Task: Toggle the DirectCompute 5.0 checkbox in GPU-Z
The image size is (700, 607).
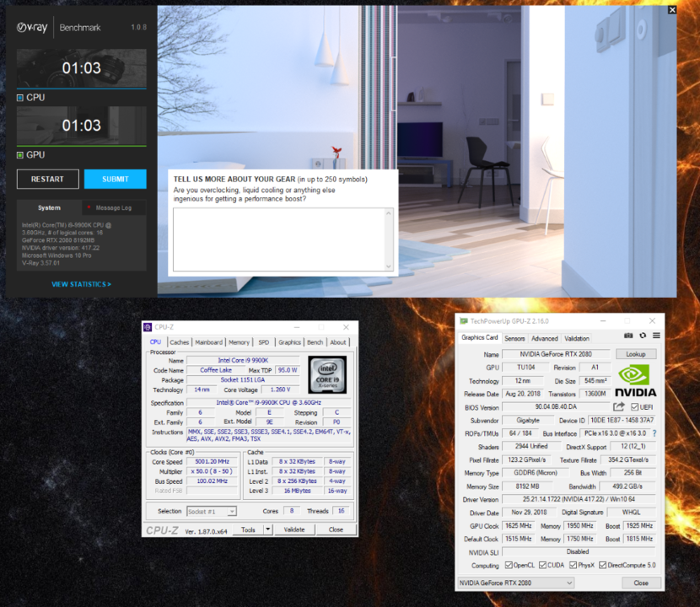Action: coord(603,565)
